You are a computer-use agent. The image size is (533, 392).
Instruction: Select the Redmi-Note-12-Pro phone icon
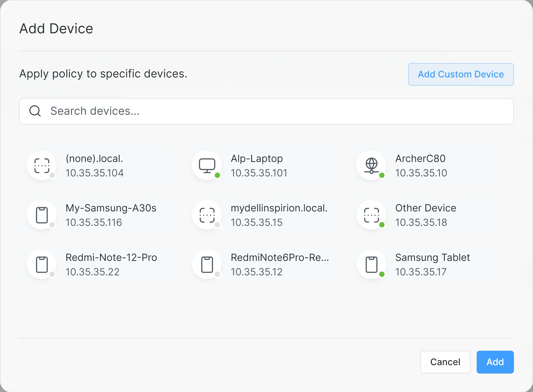(42, 264)
